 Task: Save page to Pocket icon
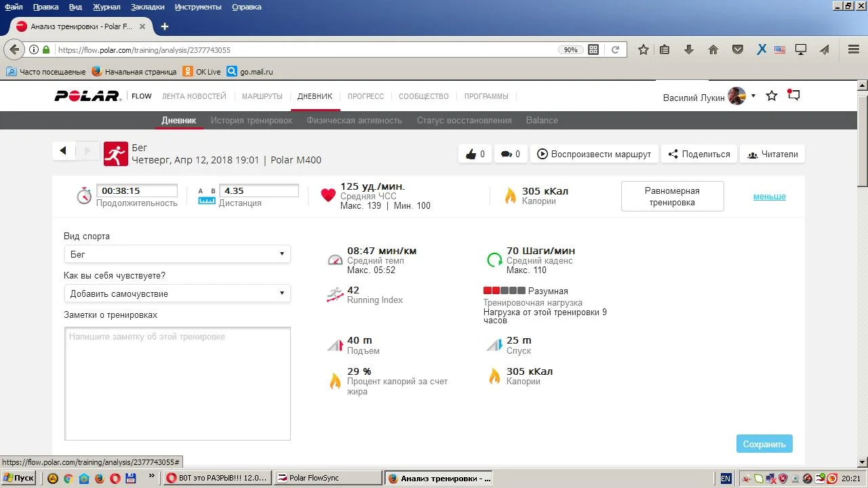[738, 49]
